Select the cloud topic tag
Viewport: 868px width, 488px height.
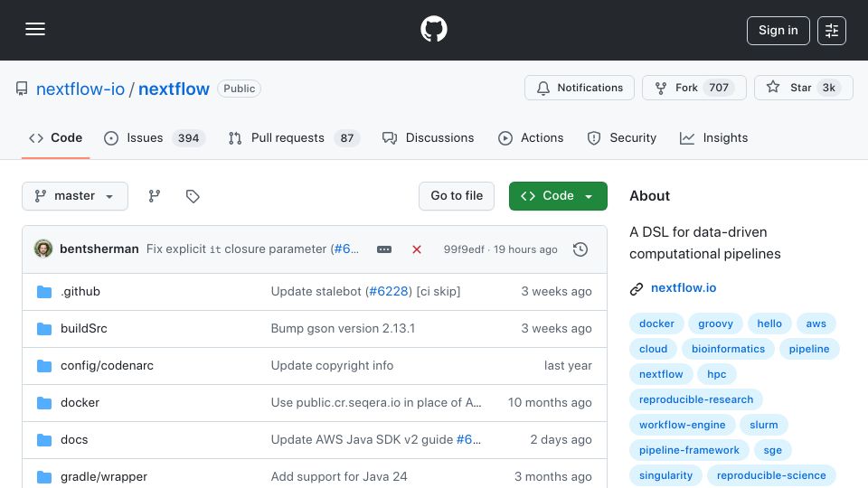[653, 349]
